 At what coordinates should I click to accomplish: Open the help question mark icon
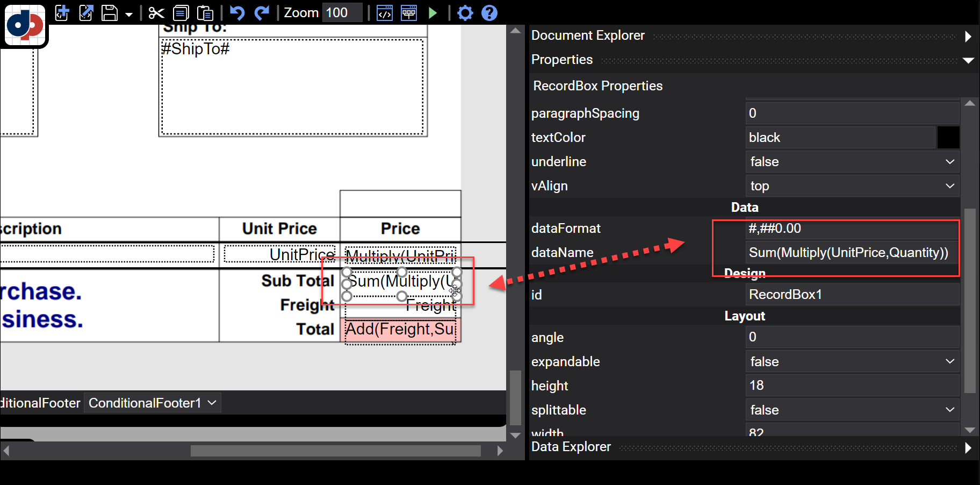(489, 12)
